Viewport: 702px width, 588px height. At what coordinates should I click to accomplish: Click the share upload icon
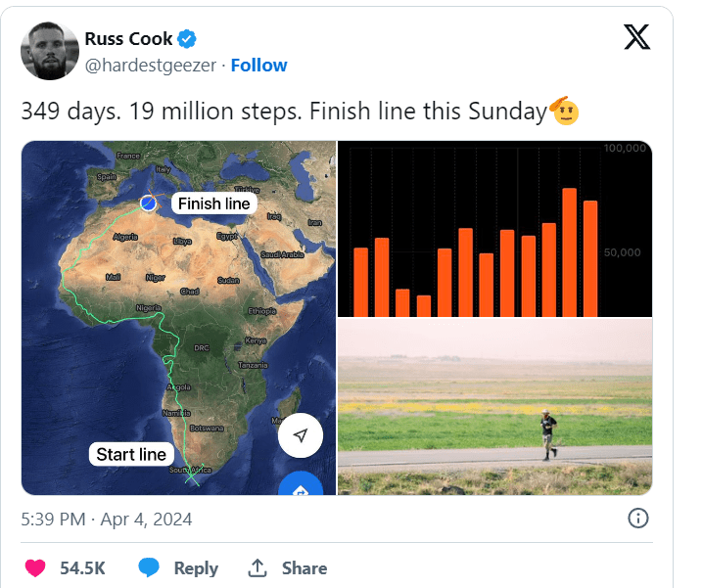258,567
